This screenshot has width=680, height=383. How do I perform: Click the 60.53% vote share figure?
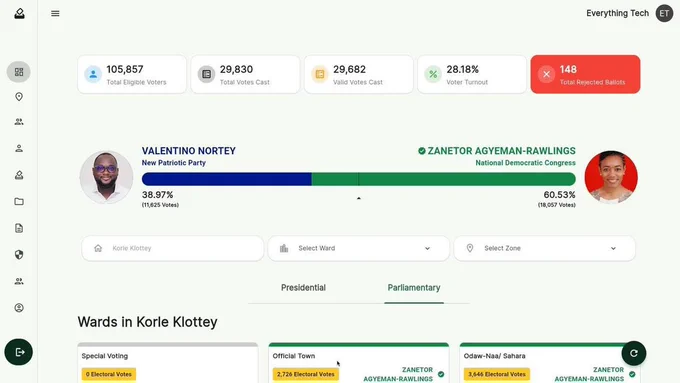coord(559,195)
